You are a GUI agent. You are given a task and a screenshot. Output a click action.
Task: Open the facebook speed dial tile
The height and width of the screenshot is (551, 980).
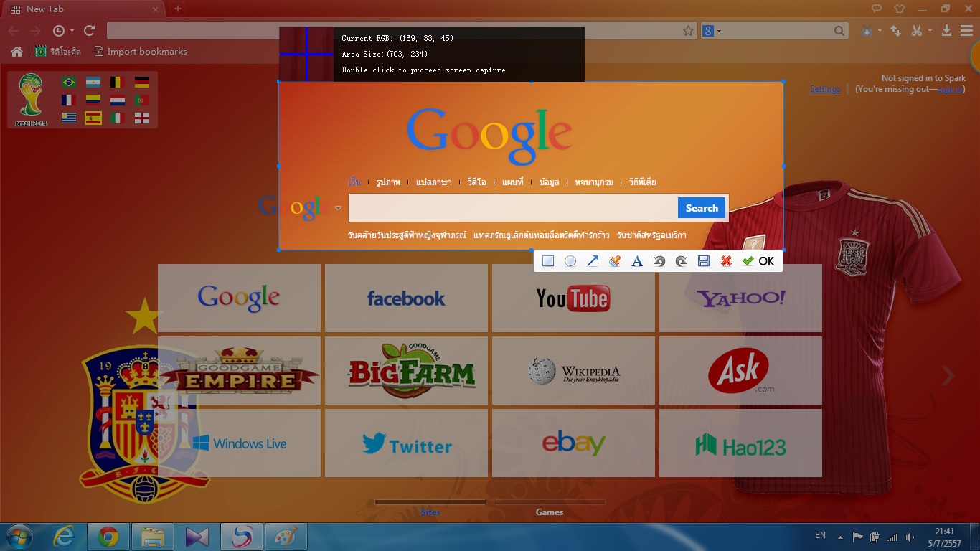(406, 298)
